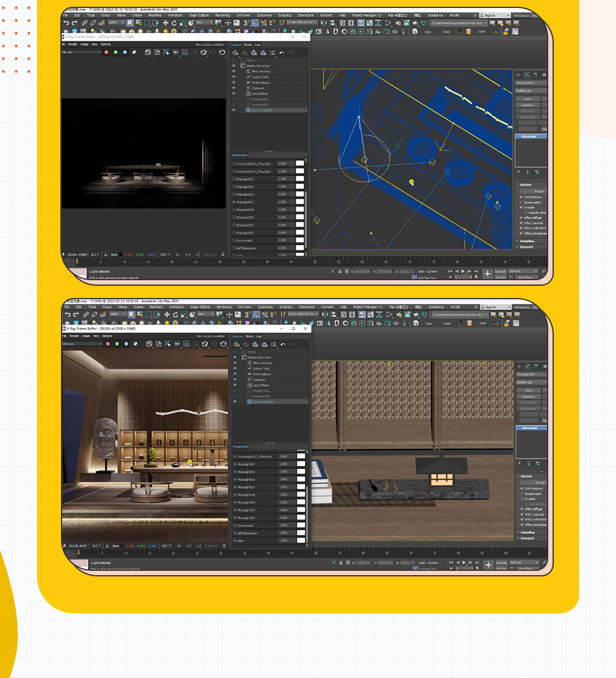Open Modifier List dropdown in upper command panel

point(531,91)
